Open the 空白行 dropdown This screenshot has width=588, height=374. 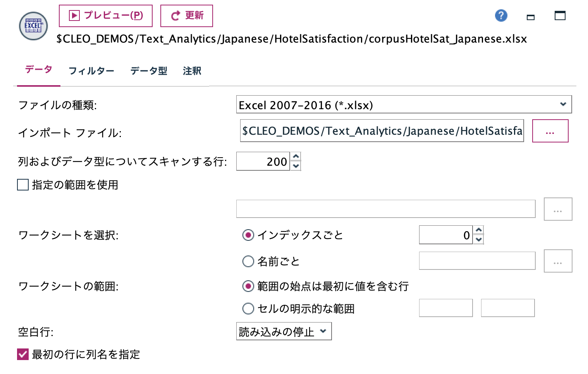[284, 331]
